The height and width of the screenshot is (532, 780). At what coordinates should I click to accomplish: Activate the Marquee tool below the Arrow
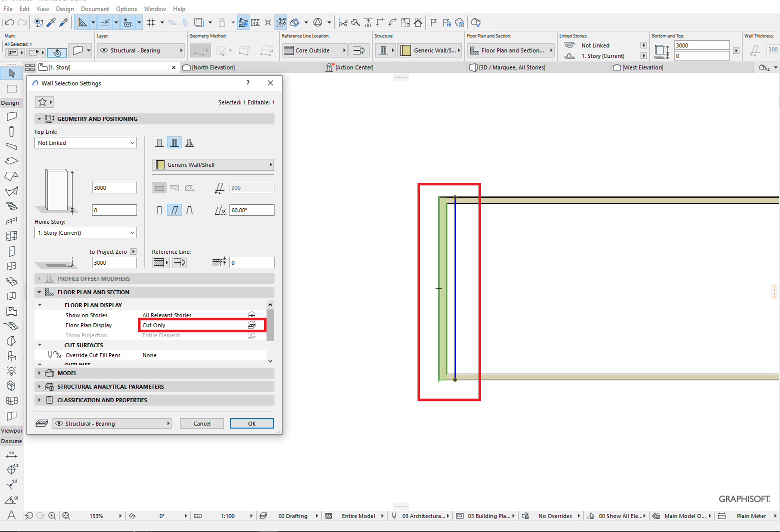(11, 88)
